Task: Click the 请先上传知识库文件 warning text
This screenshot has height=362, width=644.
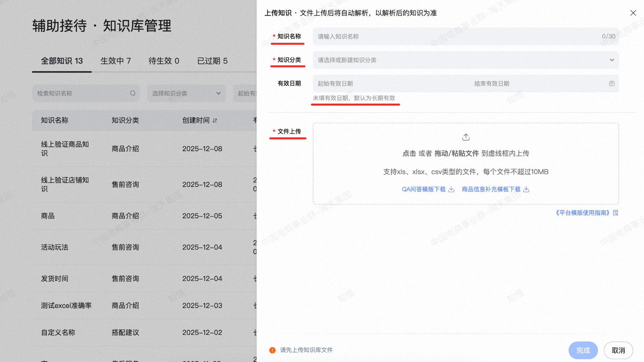Action: (306, 350)
